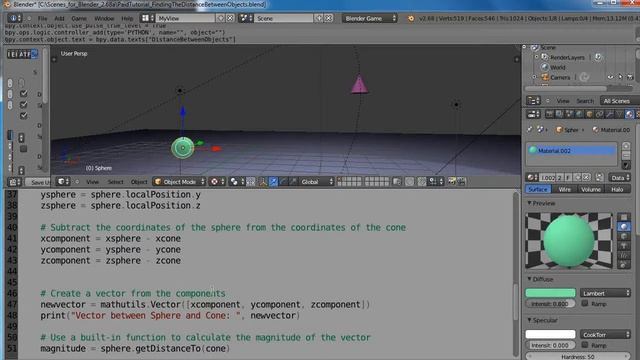Viewport: 640px width, 360px height.
Task: Open the Help menu
Action: 127,18
